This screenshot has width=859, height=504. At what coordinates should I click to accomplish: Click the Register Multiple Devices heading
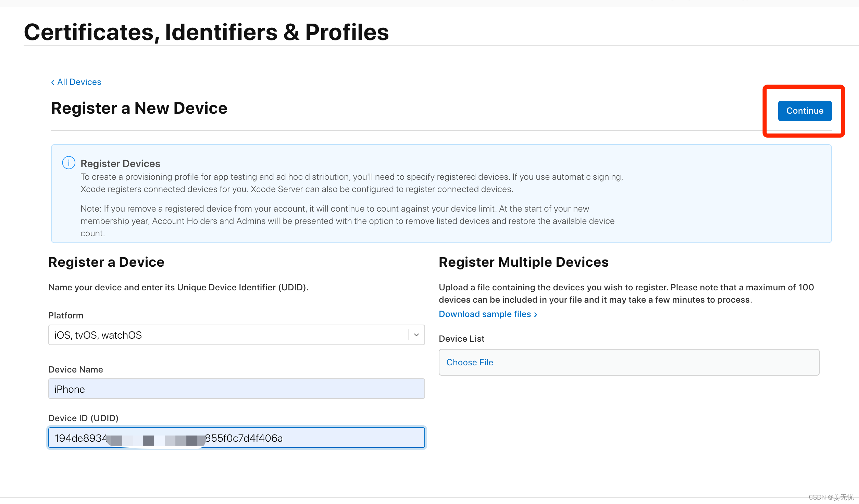pyautogui.click(x=523, y=262)
